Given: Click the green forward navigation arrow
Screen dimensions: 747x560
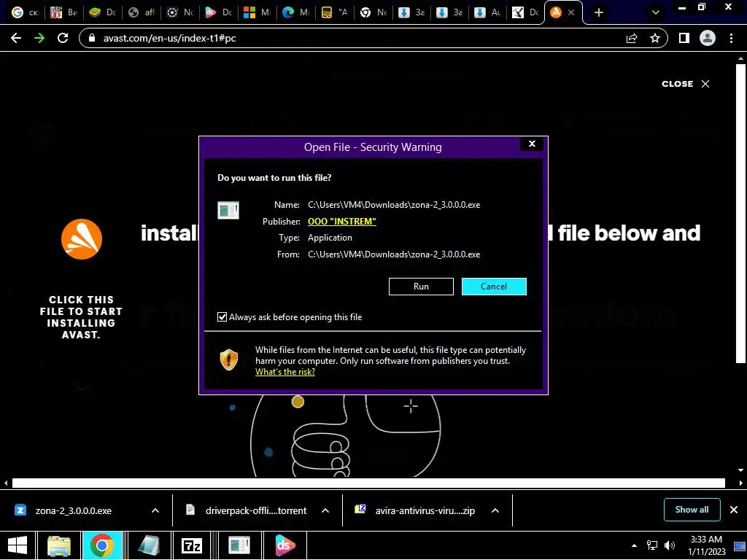Looking at the screenshot, I should (39, 38).
